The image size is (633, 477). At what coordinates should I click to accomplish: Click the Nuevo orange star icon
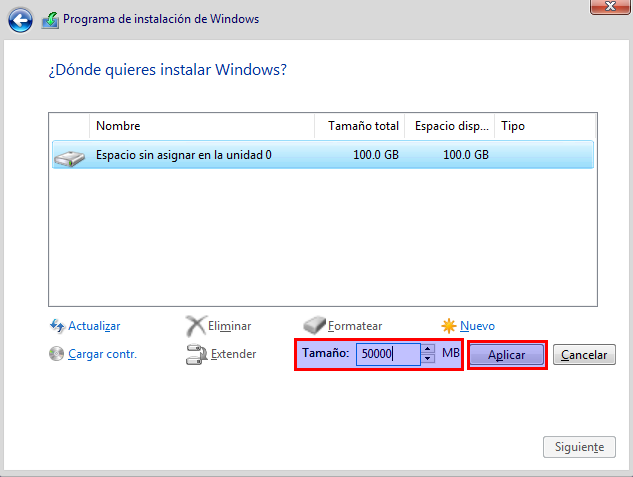click(x=449, y=326)
